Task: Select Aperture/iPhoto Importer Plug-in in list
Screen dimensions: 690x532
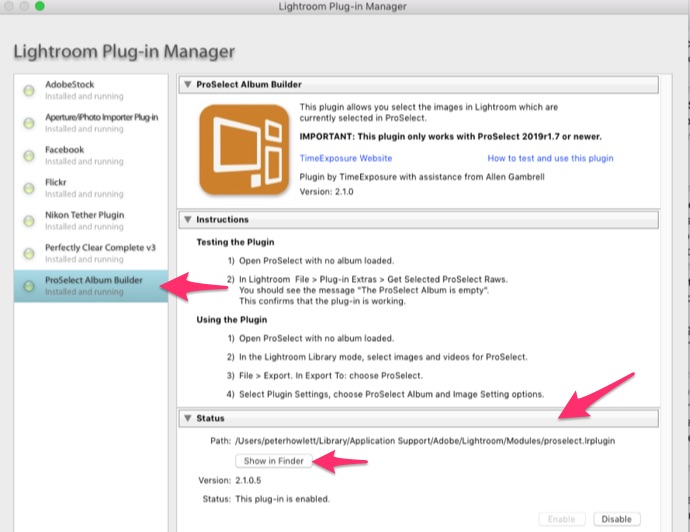Action: coord(91,123)
